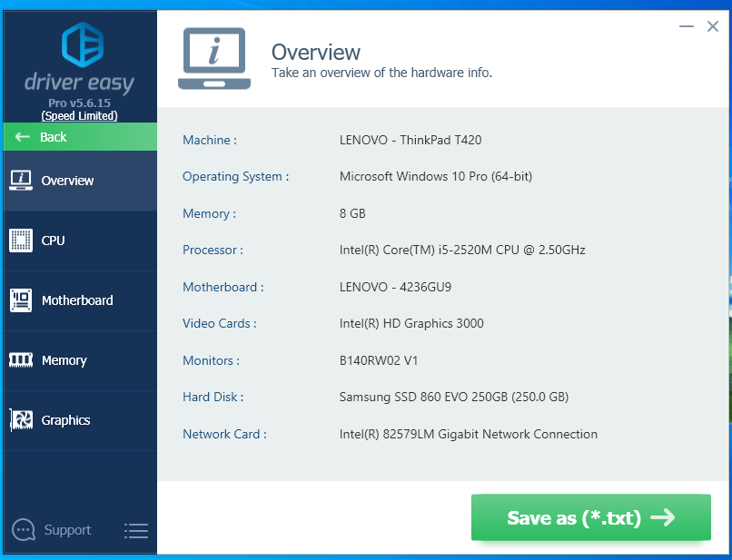
Task: Click the 'Machine :' label
Action: tap(210, 140)
